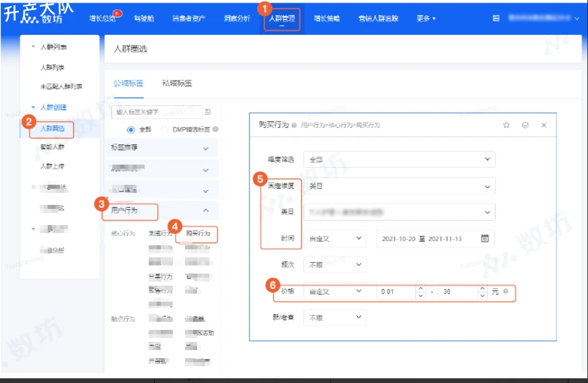Expand the account dropdown chevron

pyautogui.click(x=577, y=18)
